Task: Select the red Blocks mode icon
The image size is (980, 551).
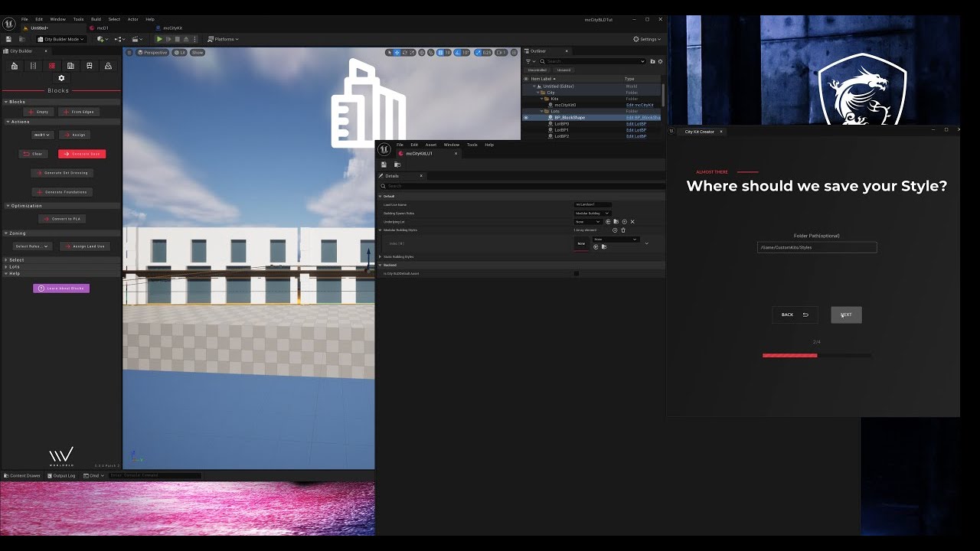Action: (x=52, y=66)
